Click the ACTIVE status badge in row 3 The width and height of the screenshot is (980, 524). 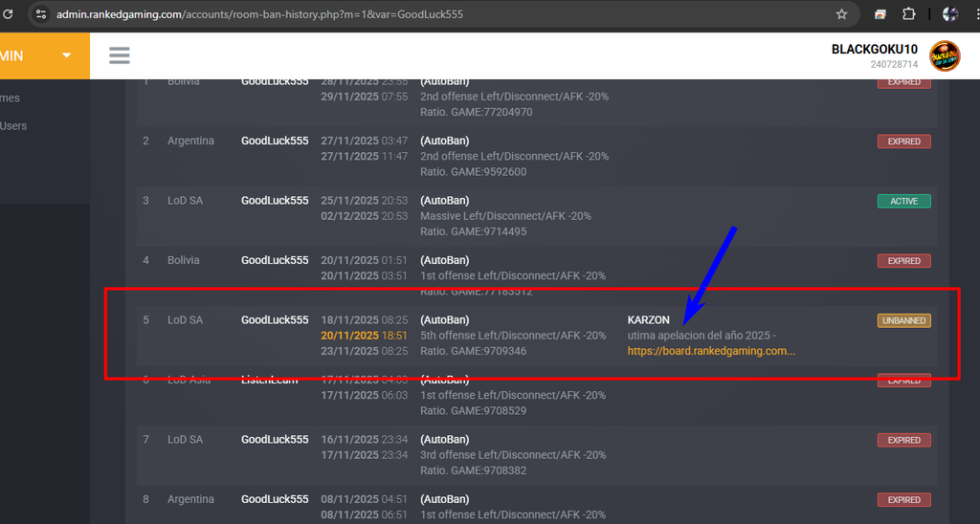coord(903,201)
